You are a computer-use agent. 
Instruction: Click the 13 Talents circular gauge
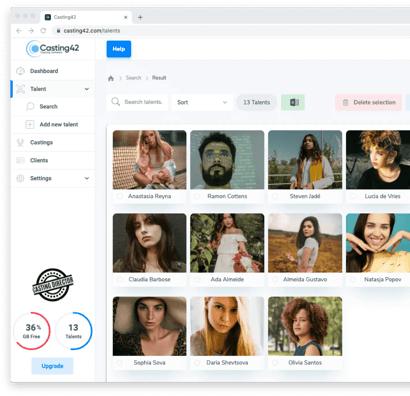pos(73,331)
